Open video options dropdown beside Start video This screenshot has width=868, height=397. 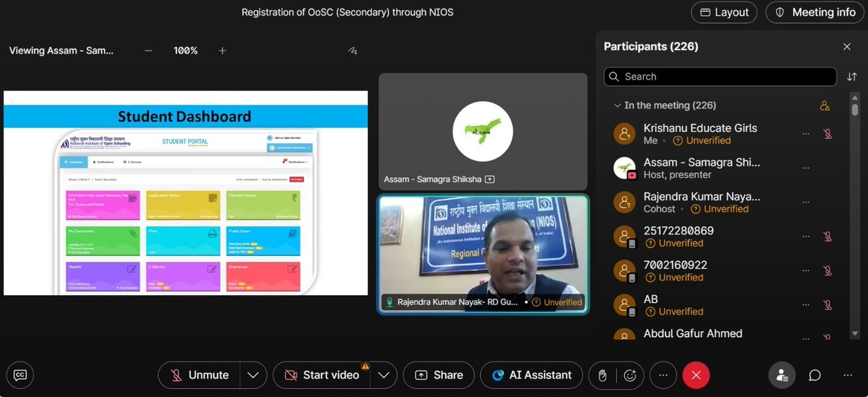tap(383, 375)
